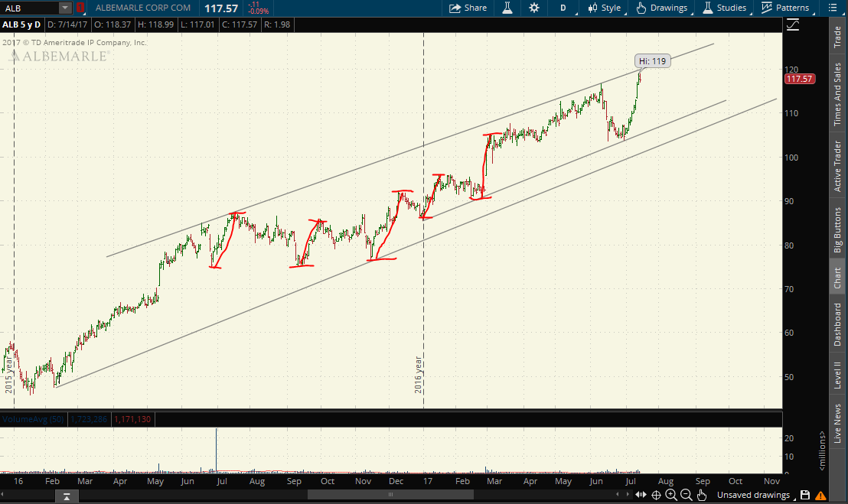Click the H: 118.99 high value
This screenshot has width=848, height=504.
[155, 24]
